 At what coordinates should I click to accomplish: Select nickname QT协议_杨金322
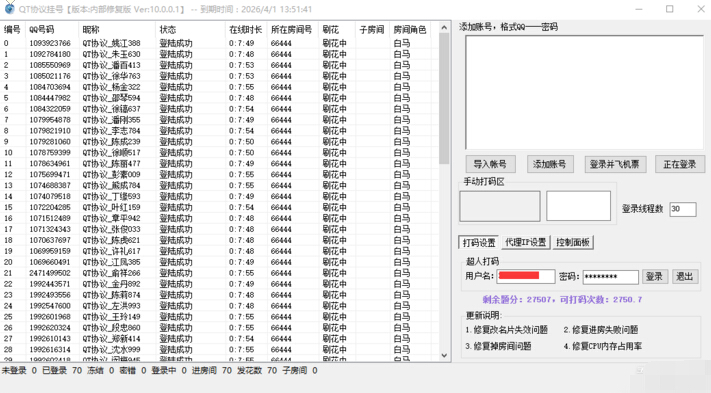pyautogui.click(x=112, y=87)
